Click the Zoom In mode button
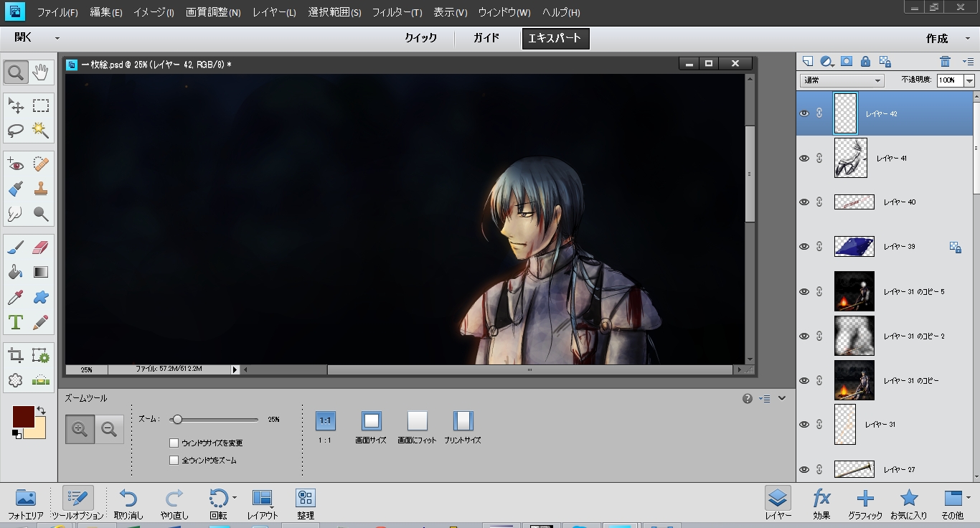Screen dimensions: 980x528 80,430
